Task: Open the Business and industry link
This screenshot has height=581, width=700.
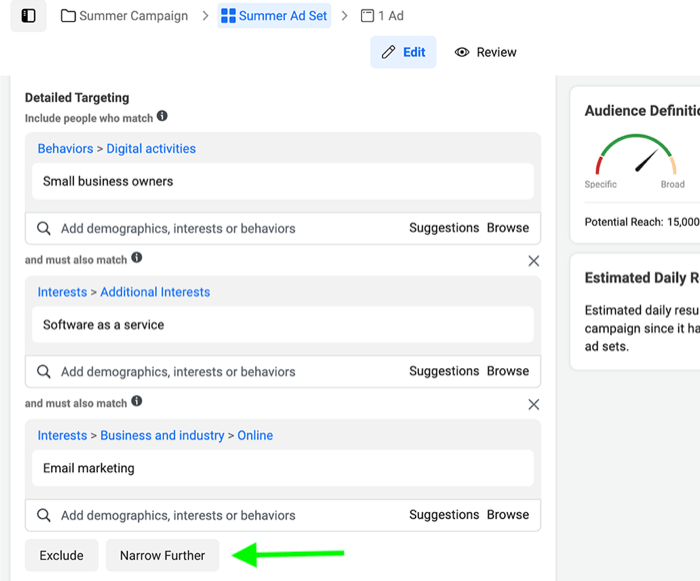Action: click(x=162, y=435)
